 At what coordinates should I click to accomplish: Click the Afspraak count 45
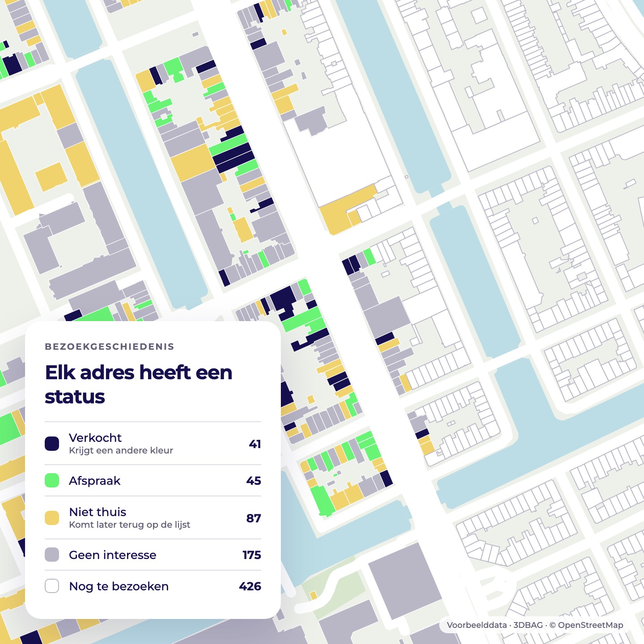(x=254, y=481)
